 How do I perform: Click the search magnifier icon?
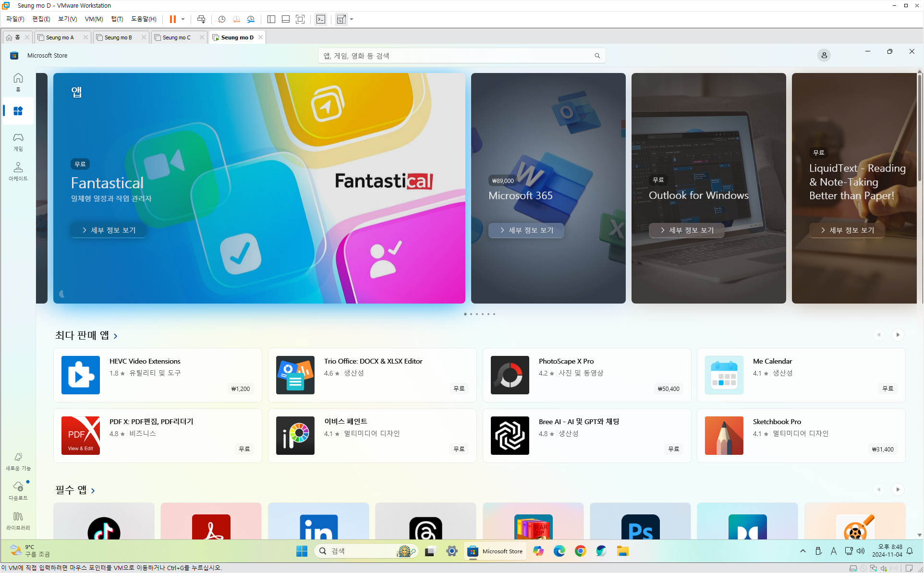point(597,56)
